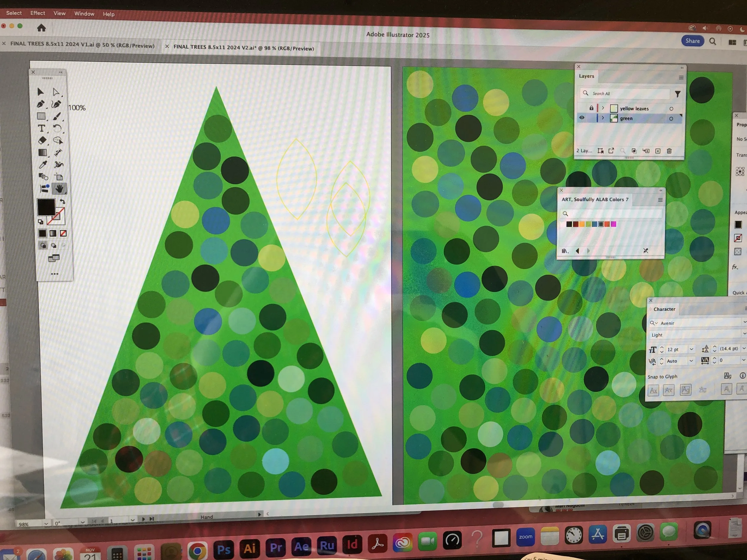Screen dimensions: 747x560
Task: Select the Eyedropper tool
Action: (x=42, y=165)
